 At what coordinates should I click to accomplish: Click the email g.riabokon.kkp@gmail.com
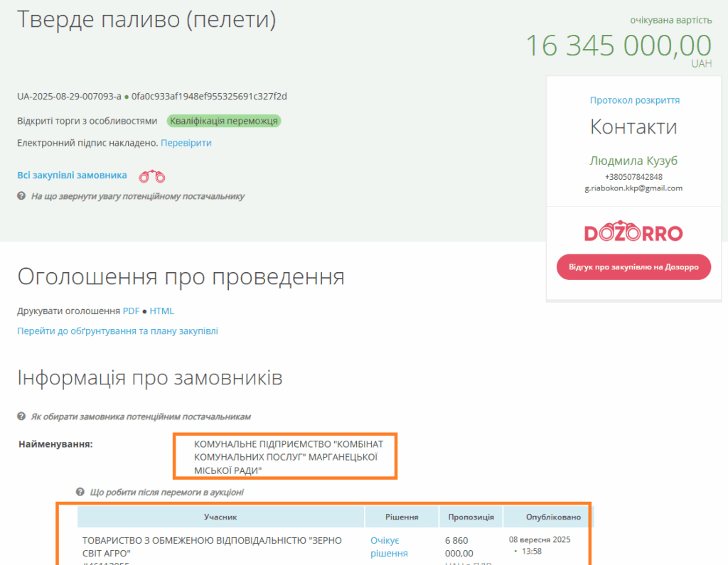[633, 188]
